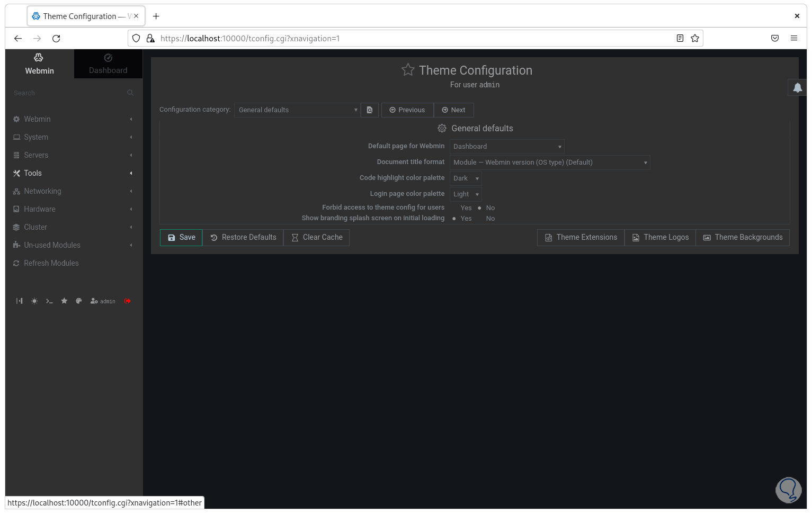Open the command shell terminal icon
Image resolution: width=812 pixels, height=514 pixels.
click(x=49, y=301)
